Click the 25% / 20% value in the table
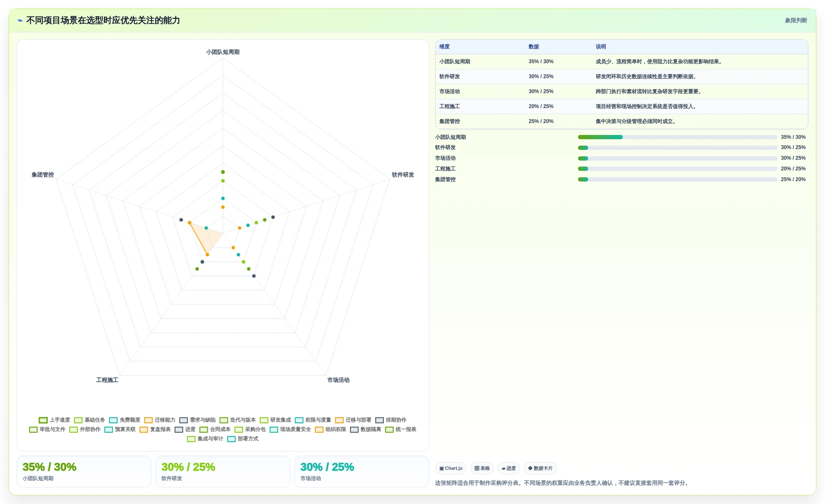 tap(541, 122)
